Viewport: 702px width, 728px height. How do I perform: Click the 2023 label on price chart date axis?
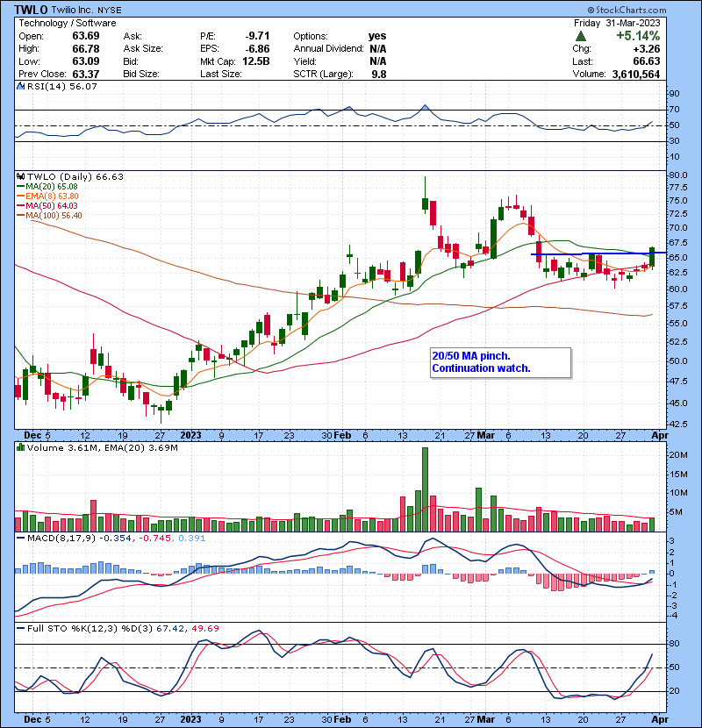(x=190, y=435)
